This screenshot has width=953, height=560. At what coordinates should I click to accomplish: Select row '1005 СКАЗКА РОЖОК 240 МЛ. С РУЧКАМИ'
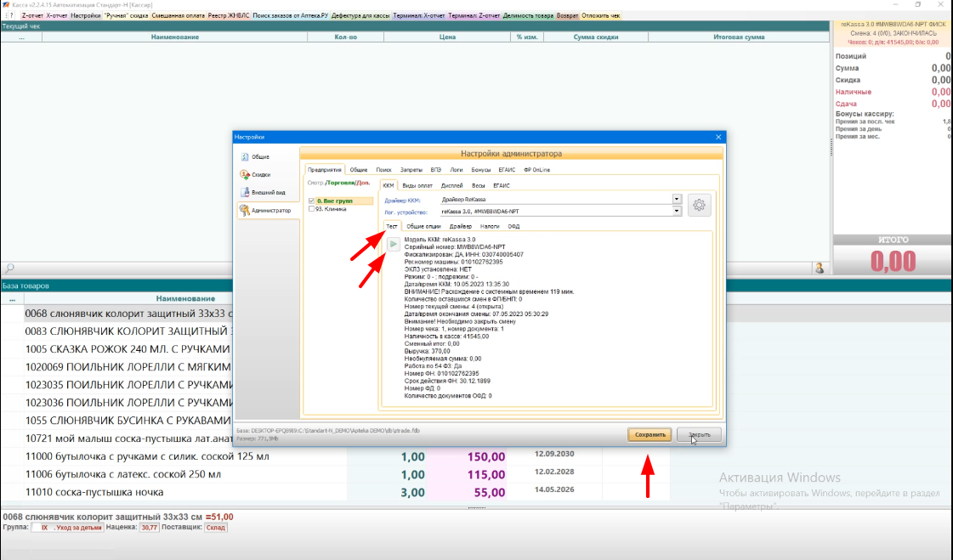click(128, 349)
